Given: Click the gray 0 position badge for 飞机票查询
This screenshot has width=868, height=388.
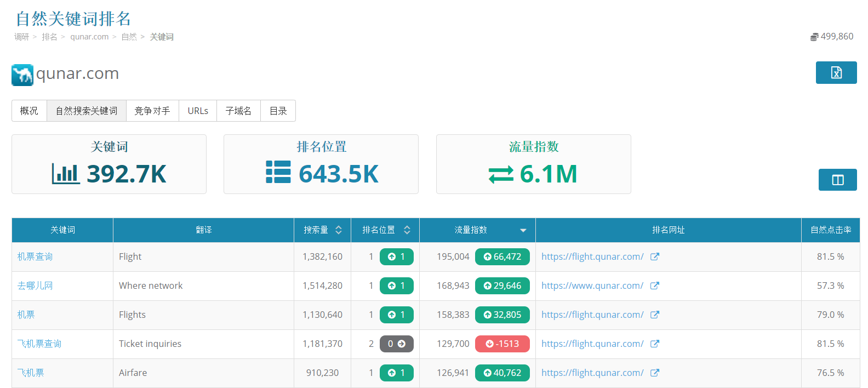Looking at the screenshot, I should (397, 344).
